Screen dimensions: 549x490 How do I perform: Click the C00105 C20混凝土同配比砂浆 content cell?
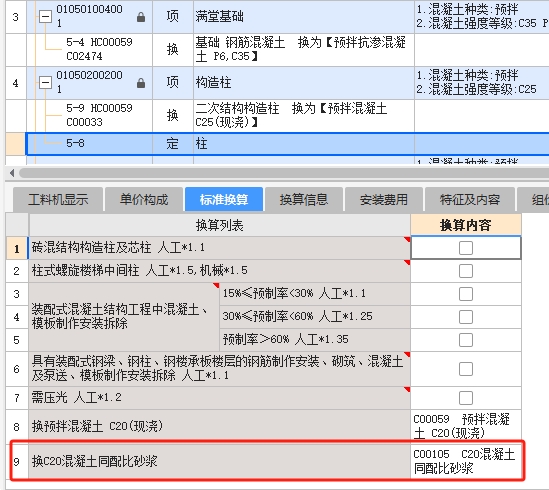tap(466, 461)
